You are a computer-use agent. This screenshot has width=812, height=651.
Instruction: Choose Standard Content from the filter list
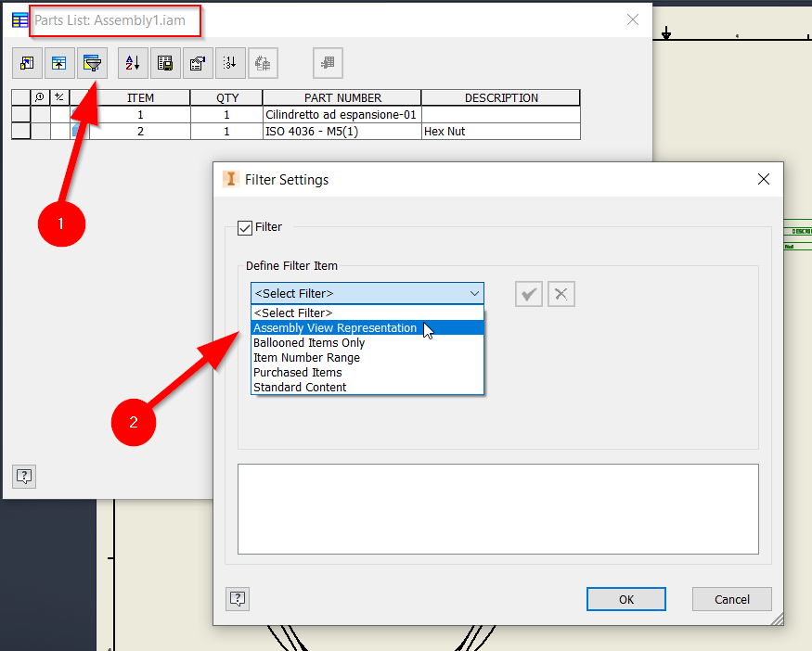pos(300,387)
